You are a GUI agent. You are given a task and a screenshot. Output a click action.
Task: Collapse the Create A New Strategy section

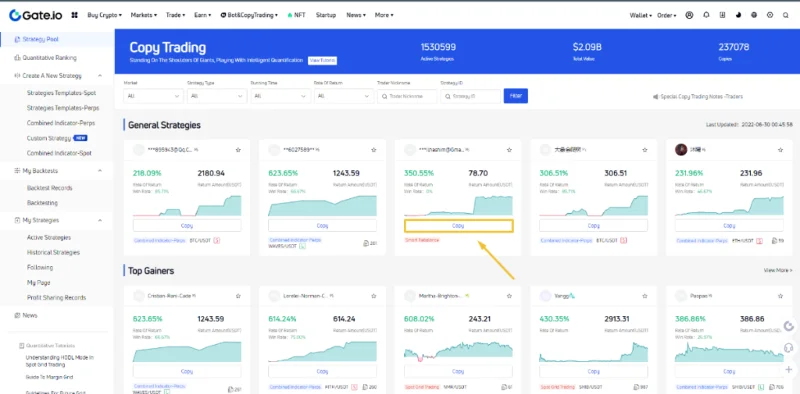click(100, 76)
